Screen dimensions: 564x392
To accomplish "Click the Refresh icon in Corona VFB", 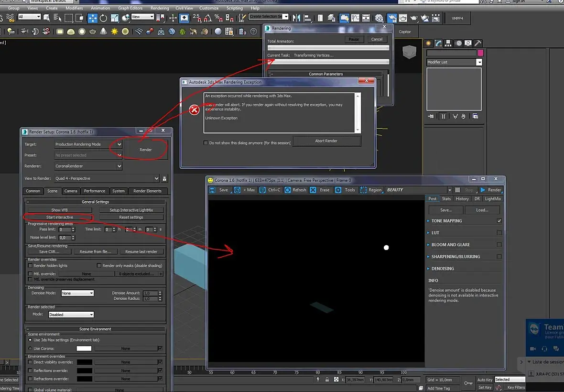I will tap(288, 190).
